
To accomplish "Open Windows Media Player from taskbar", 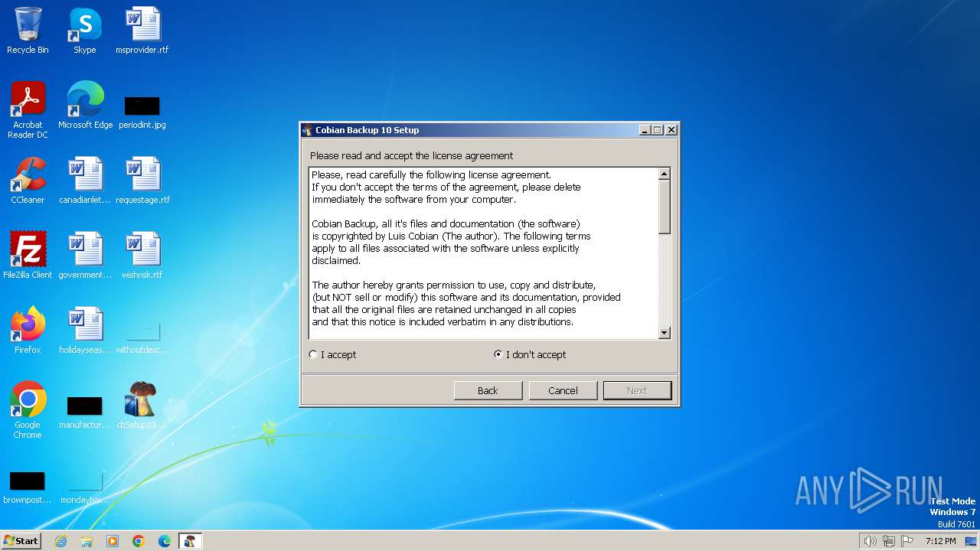I will [x=113, y=541].
